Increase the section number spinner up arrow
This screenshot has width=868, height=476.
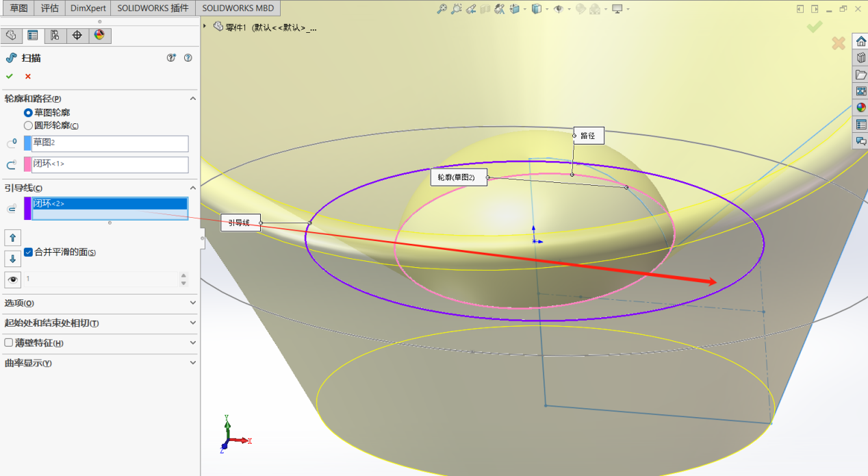183,276
